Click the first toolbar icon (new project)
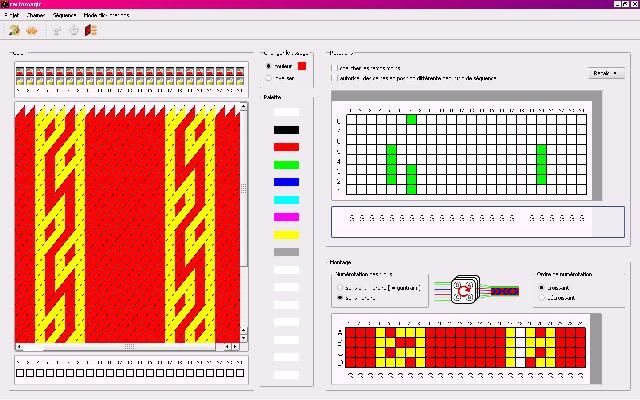This screenshot has width=640, height=400. (x=15, y=31)
